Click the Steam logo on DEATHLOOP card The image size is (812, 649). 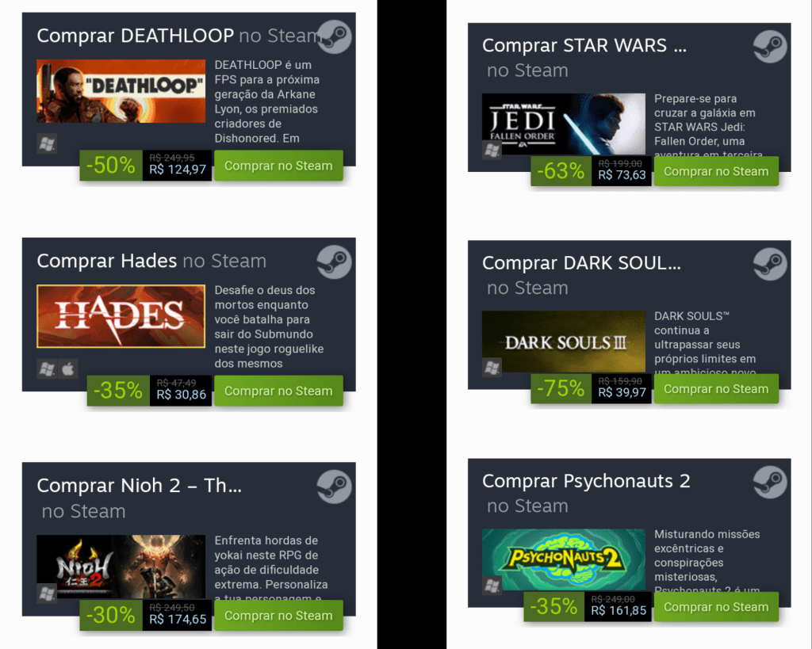[334, 36]
